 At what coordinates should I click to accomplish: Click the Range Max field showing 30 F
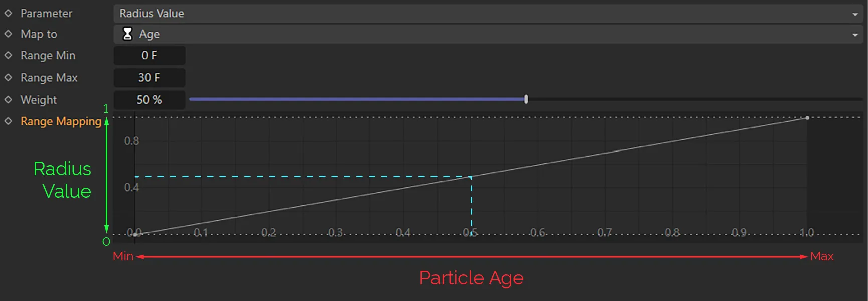click(x=150, y=77)
